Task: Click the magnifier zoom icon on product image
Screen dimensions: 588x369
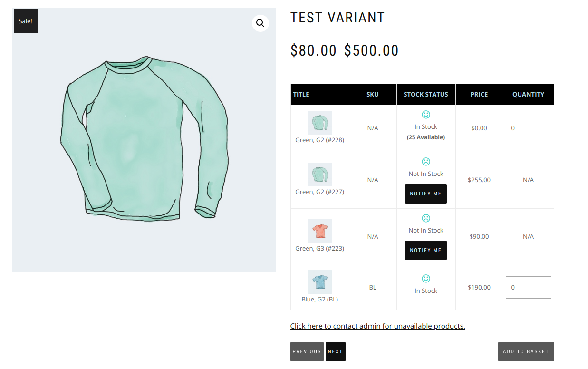Action: tap(260, 23)
